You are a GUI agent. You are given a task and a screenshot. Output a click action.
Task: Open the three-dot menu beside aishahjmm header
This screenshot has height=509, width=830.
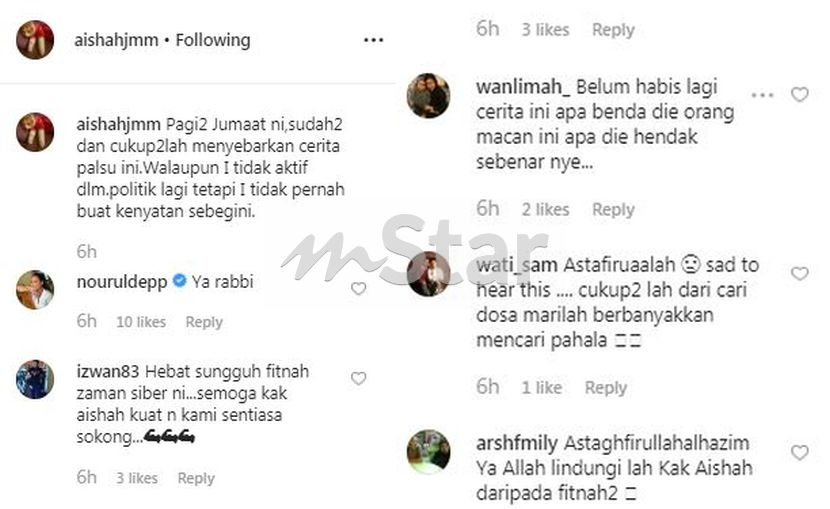tap(373, 40)
